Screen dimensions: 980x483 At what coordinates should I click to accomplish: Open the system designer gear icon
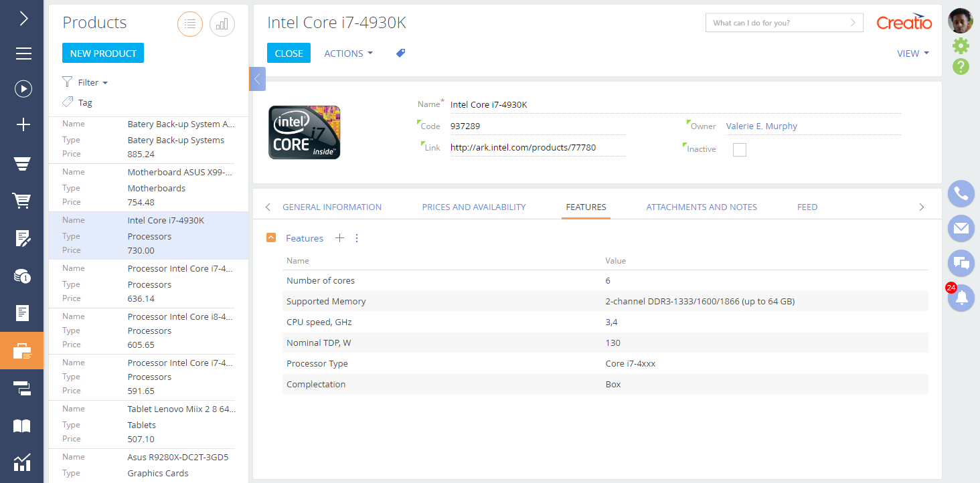[x=961, y=45]
